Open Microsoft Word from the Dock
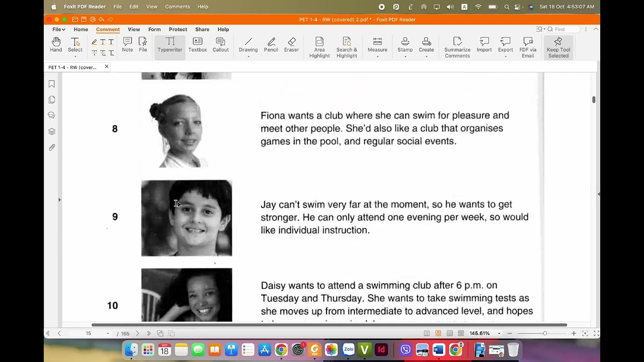The width and height of the screenshot is (644, 362). [x=439, y=349]
